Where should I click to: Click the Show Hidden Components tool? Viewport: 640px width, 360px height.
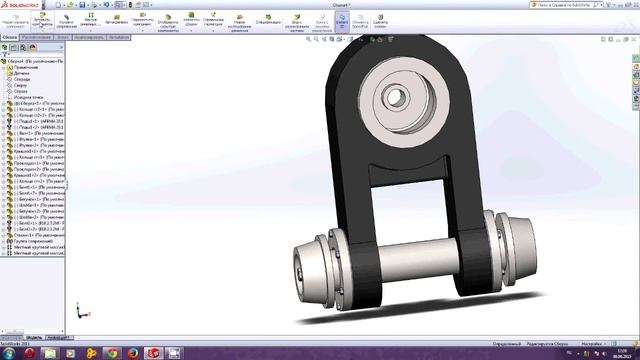point(168,23)
